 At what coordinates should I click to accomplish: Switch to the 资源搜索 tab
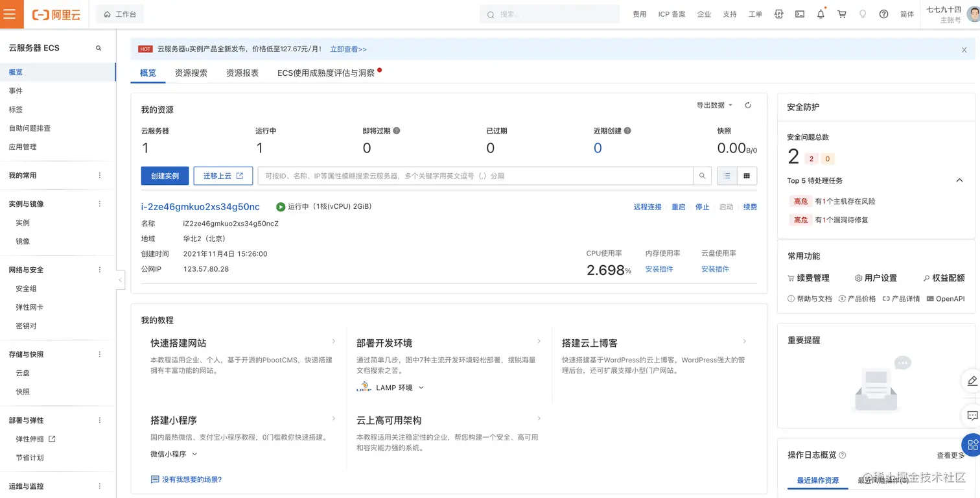coord(191,73)
